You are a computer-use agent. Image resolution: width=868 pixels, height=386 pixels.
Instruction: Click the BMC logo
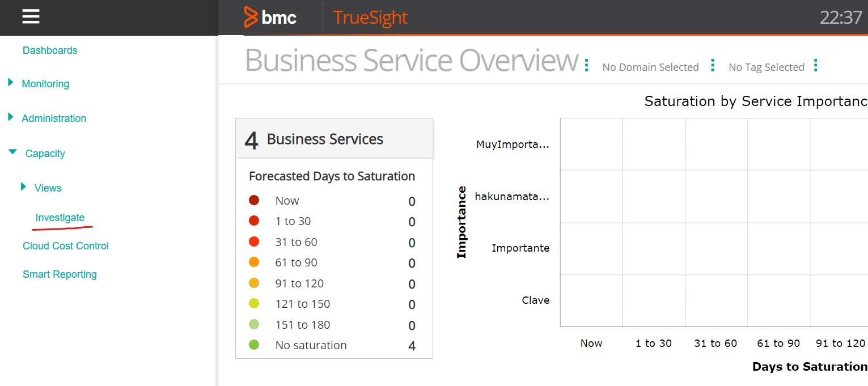click(270, 18)
